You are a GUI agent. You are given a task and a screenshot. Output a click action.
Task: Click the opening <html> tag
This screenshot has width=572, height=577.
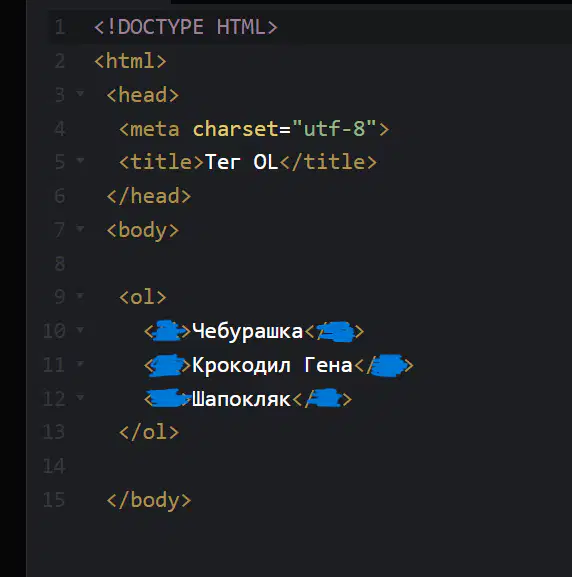click(130, 61)
